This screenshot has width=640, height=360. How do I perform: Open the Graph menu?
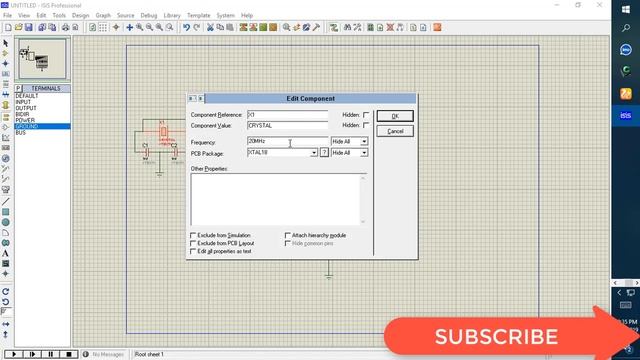(103, 15)
